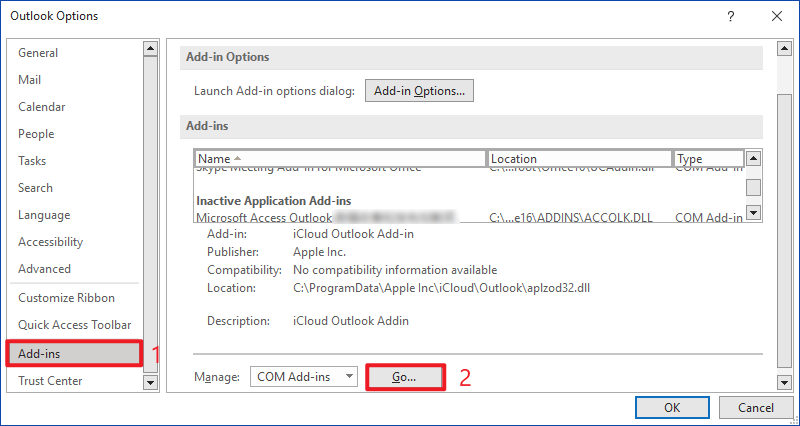Select the Add-ins category
This screenshot has width=800, height=426.
coord(74,354)
